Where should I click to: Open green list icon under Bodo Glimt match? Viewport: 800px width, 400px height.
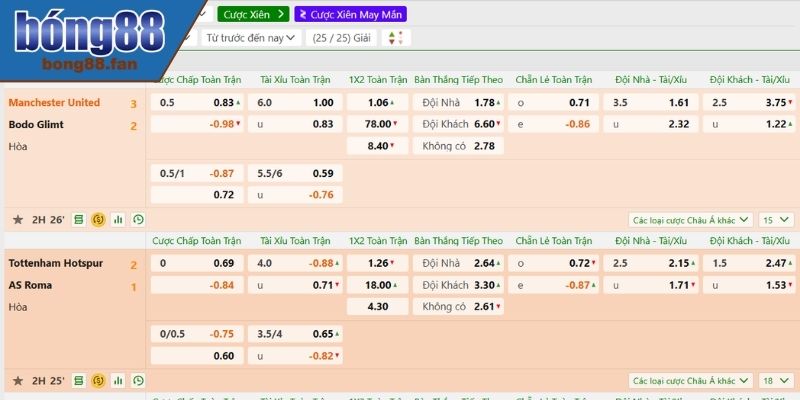coord(78,219)
